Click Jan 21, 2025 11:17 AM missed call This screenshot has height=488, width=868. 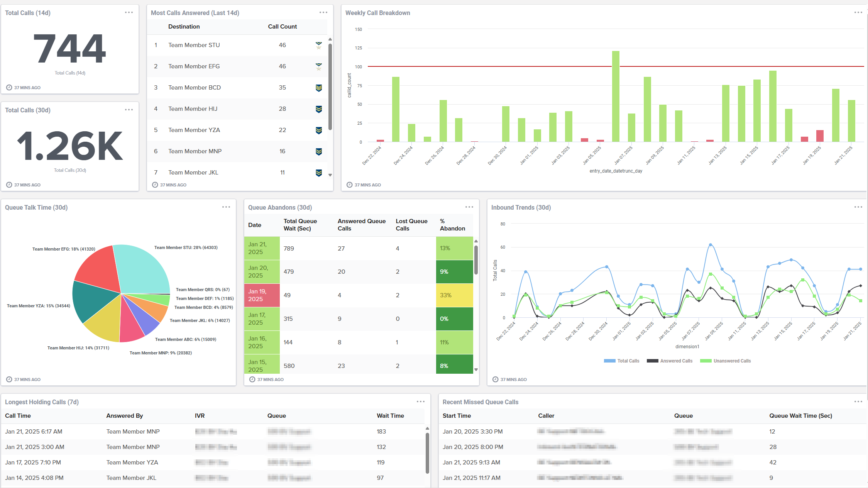(652, 478)
